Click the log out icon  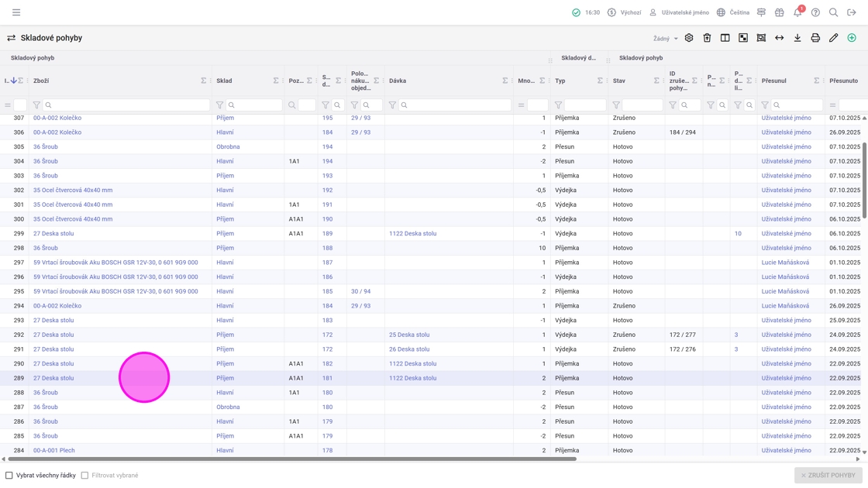point(852,12)
